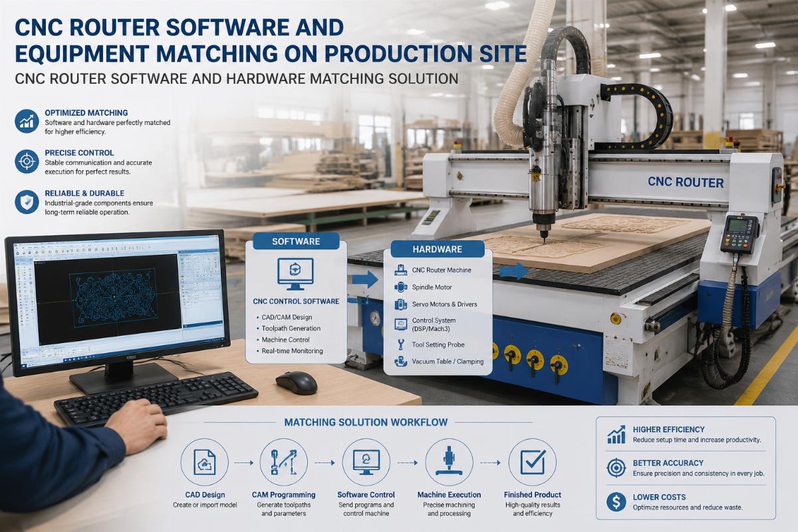Click the Better Accuracy target icon
The height and width of the screenshot is (532, 798).
coord(616,468)
